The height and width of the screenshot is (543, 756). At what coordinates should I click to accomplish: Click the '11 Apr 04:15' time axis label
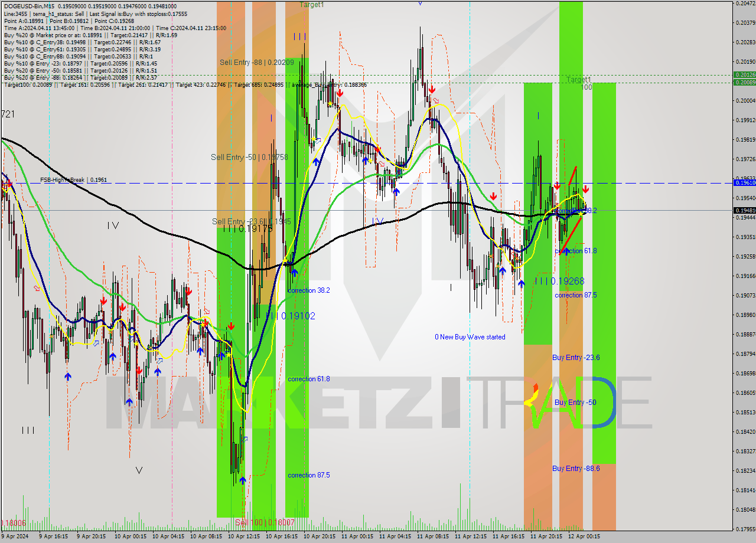point(395,537)
